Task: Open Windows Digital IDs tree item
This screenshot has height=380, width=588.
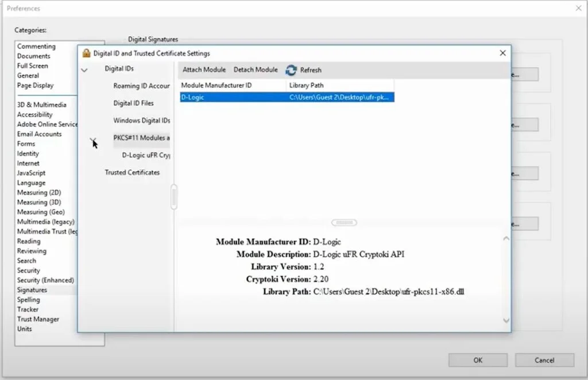Action: click(142, 121)
